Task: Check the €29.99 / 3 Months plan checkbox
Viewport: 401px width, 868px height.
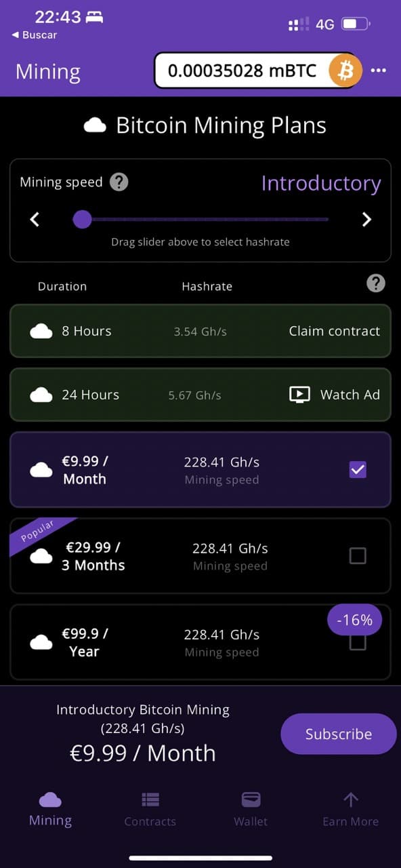Action: coord(358,556)
